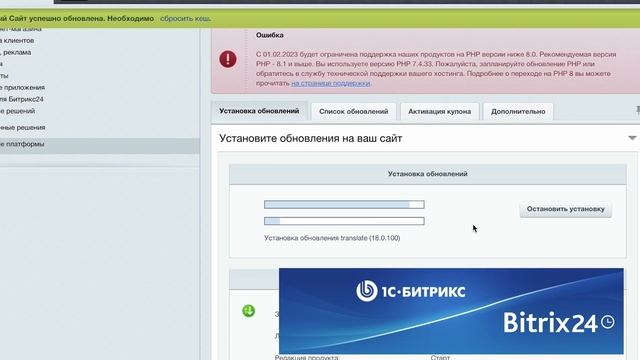Select sidebar item ending 'приложения'
This screenshot has width=640, height=360.
click(22, 87)
